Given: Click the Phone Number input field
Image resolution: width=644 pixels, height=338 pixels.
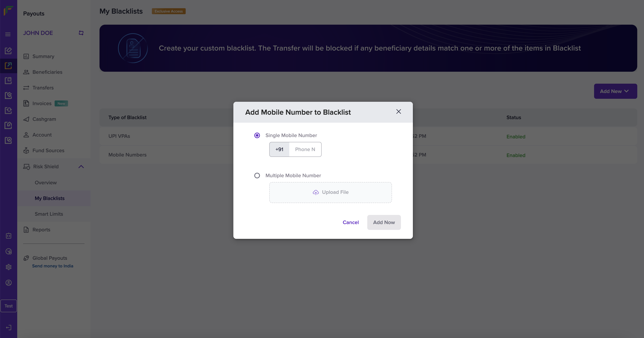Looking at the screenshot, I should 305,149.
